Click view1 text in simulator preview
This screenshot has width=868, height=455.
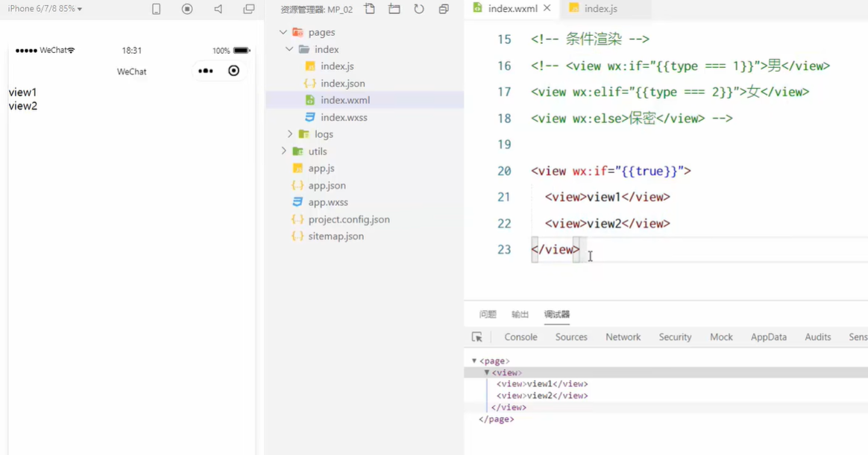[22, 92]
